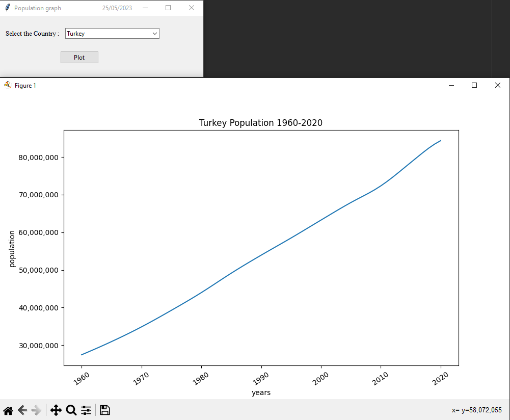Click the matplotlib icon on Figure 1 titlebar

click(x=7, y=85)
